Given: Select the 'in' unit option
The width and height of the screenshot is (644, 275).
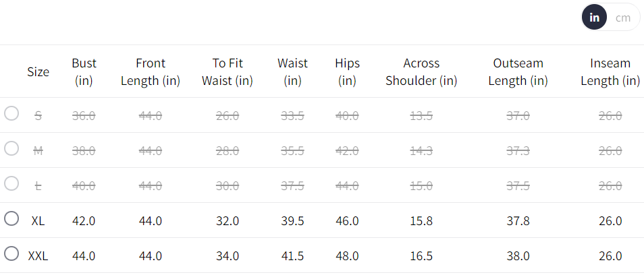Looking at the screenshot, I should 594,18.
